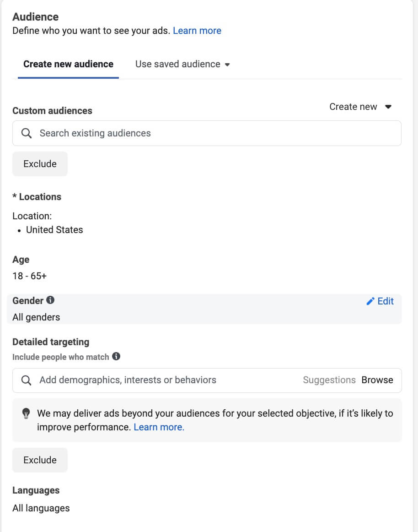Click Learn more under Audience heading

[x=197, y=30]
